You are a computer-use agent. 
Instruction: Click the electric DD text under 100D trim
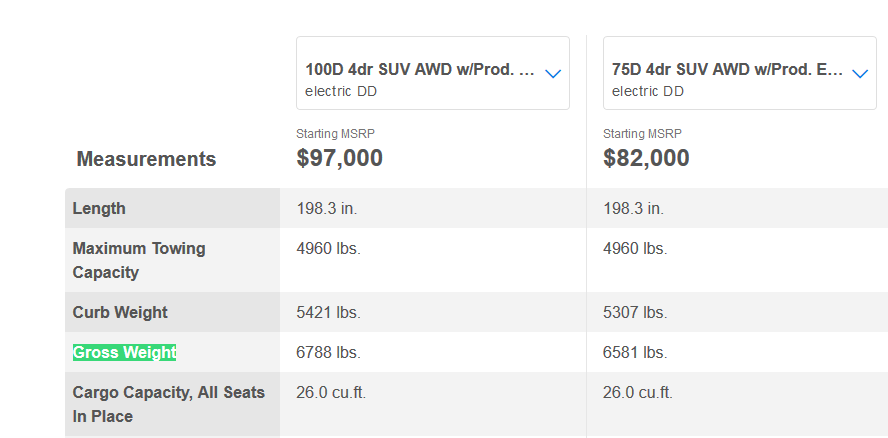pyautogui.click(x=341, y=91)
